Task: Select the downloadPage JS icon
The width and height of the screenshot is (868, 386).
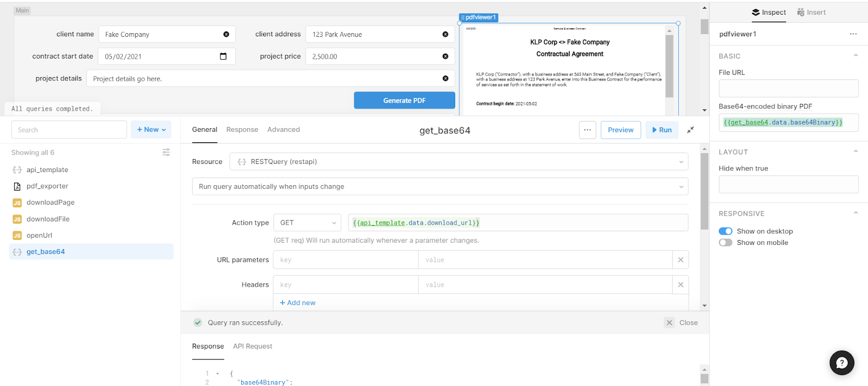Action: [x=17, y=203]
